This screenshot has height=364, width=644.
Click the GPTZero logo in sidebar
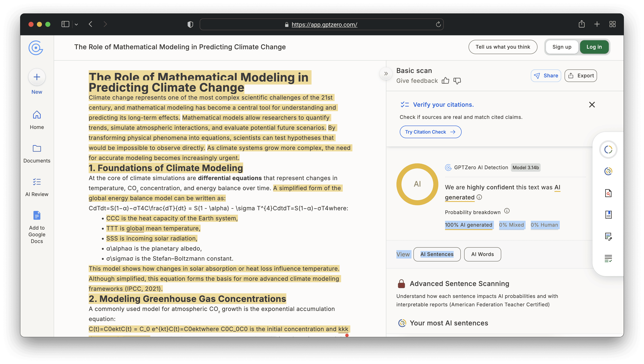(x=36, y=48)
